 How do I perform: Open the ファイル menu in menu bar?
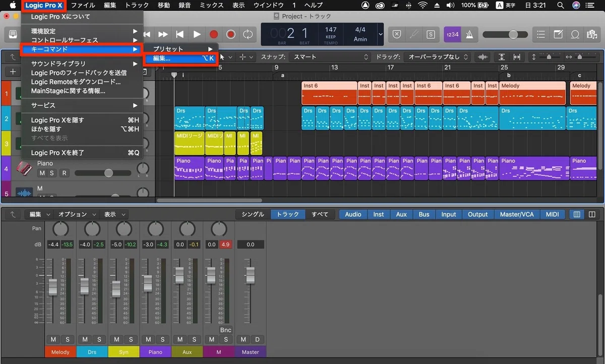click(x=83, y=5)
